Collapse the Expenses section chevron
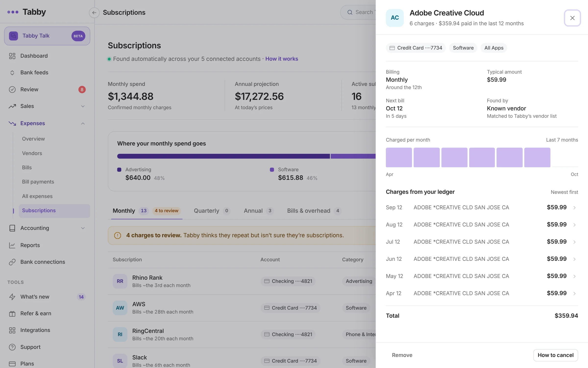Image resolution: width=588 pixels, height=368 pixels. (x=83, y=123)
